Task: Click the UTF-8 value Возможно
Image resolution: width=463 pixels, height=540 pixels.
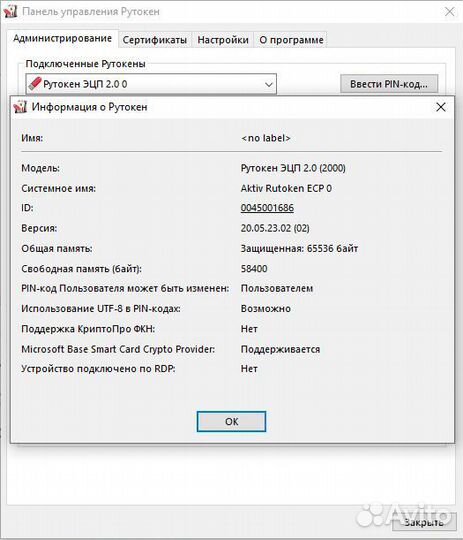Action: (x=265, y=309)
